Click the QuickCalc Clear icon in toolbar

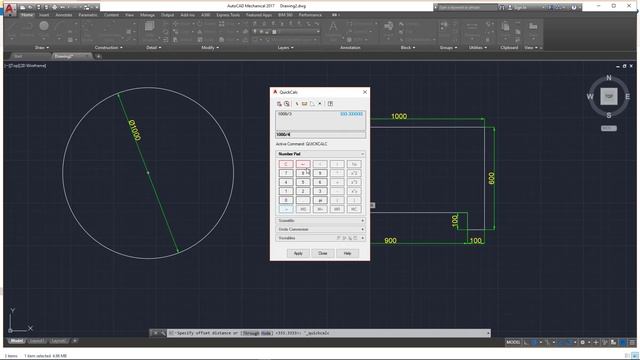coord(279,104)
